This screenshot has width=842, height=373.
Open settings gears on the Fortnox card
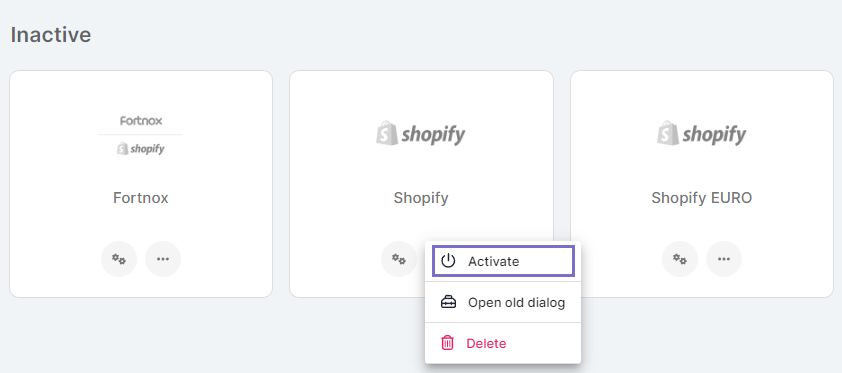coord(119,259)
